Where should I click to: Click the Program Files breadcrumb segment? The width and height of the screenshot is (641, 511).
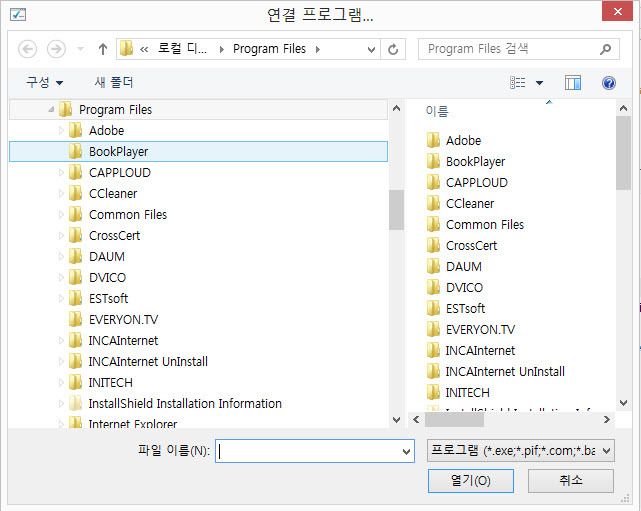269,49
